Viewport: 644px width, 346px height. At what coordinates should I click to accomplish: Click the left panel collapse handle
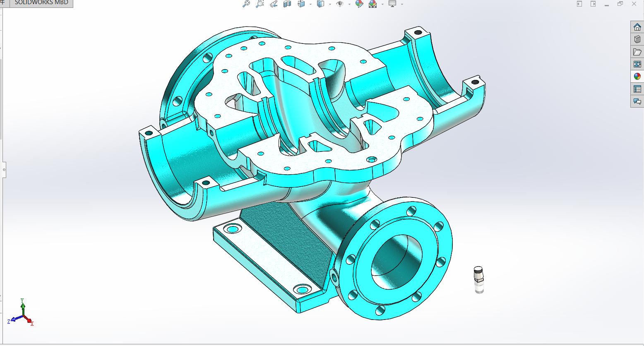point(4,169)
